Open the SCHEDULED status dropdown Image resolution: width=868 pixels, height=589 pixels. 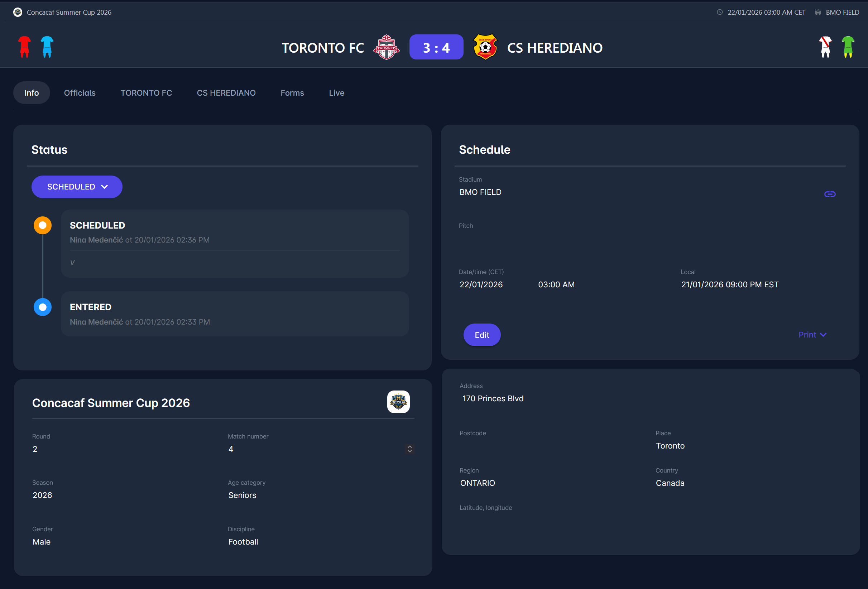tap(77, 187)
